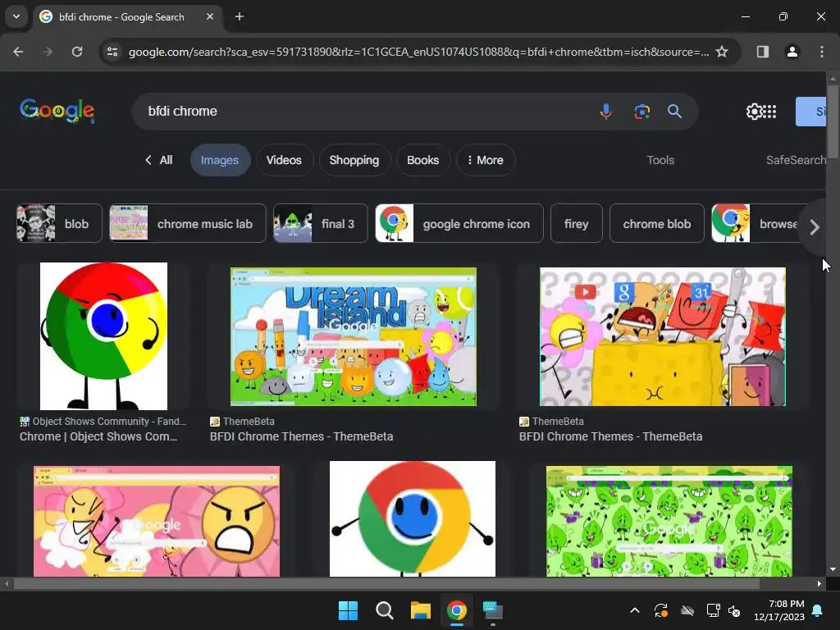Click the sync update tray icon
This screenshot has width=840, height=630.
(x=661, y=610)
